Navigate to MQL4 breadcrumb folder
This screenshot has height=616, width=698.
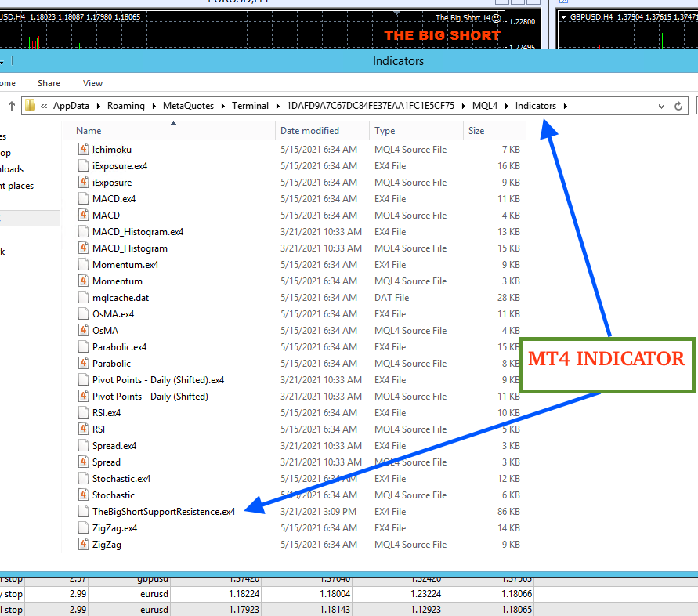[x=485, y=106]
